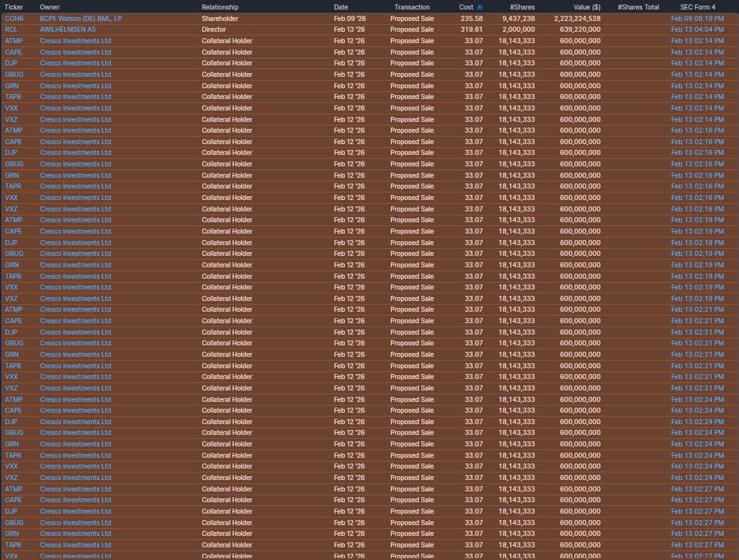This screenshot has height=560, width=739.
Task: Open the SEC filing for CAPE at 02:16 PM
Action: [x=698, y=142]
